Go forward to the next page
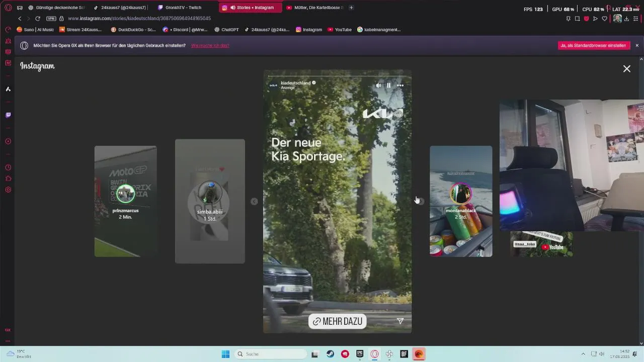Screen dimensions: 644x362 [28, 19]
